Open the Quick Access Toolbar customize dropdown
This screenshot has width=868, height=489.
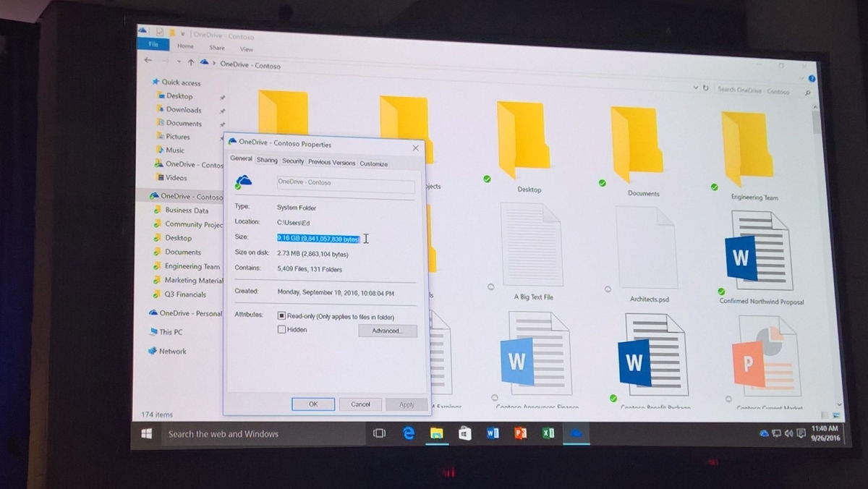click(x=184, y=33)
